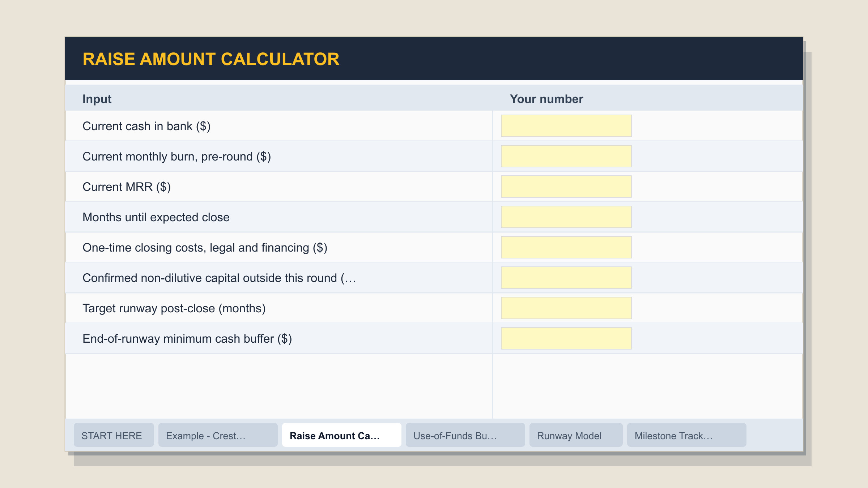Image resolution: width=868 pixels, height=488 pixels.
Task: Select the Months until expected close input
Action: (566, 217)
